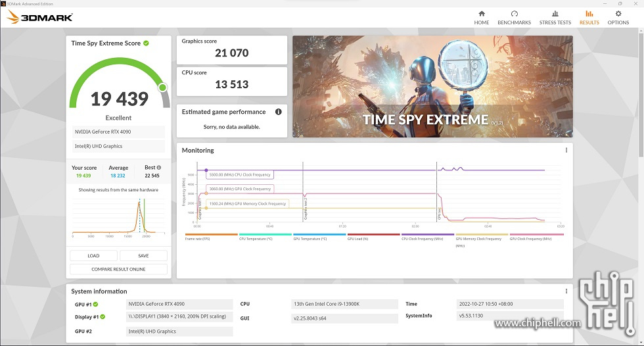Toggle GPU Load (%) chart series
Viewport: 644px width, 346px height.
373,237
